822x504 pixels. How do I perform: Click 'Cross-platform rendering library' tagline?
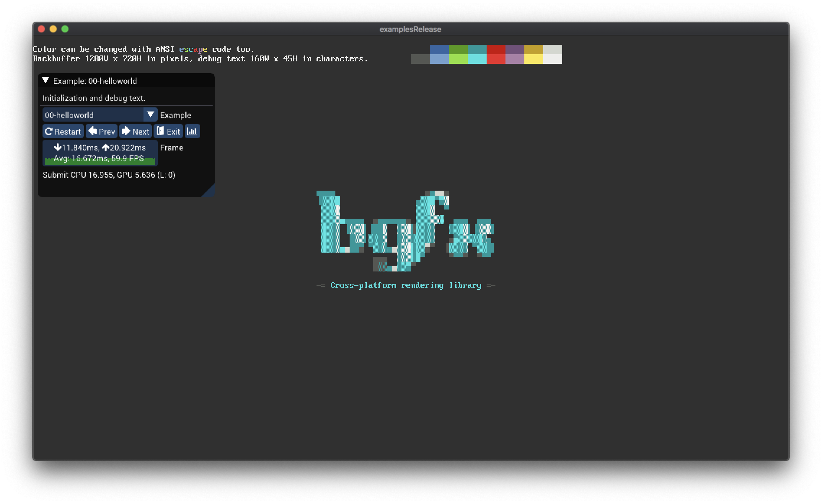tap(406, 285)
